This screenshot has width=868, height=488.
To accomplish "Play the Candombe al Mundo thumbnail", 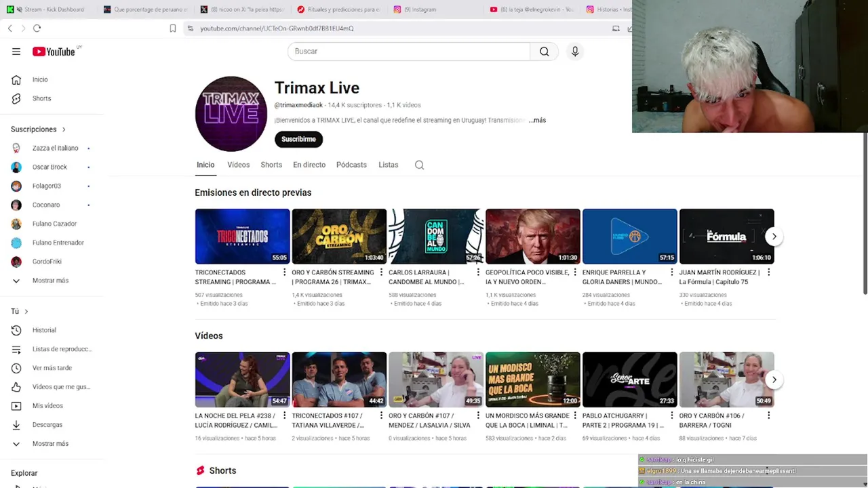I will (x=436, y=237).
